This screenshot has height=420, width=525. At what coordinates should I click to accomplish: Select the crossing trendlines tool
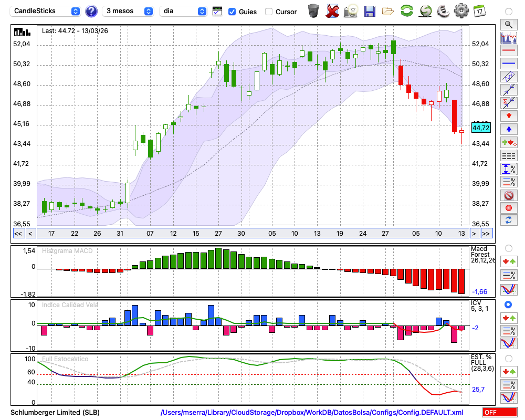(x=509, y=90)
